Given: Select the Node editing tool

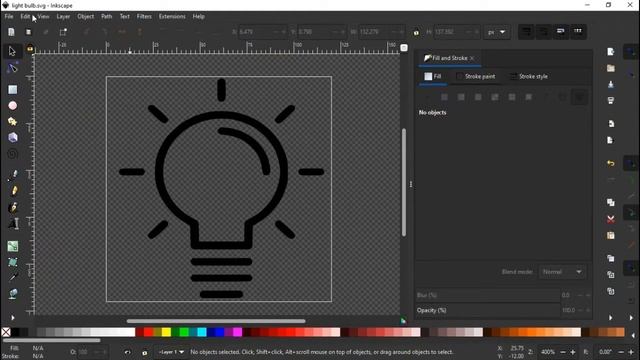Looking at the screenshot, I should [12, 68].
